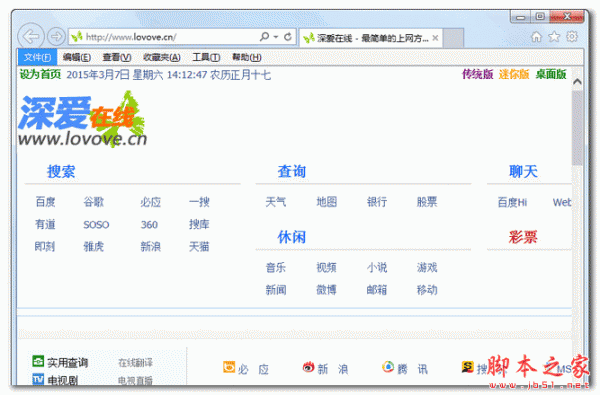Open the 帮助(H) menu
Viewport: 600px width, 395px height.
tap(246, 57)
